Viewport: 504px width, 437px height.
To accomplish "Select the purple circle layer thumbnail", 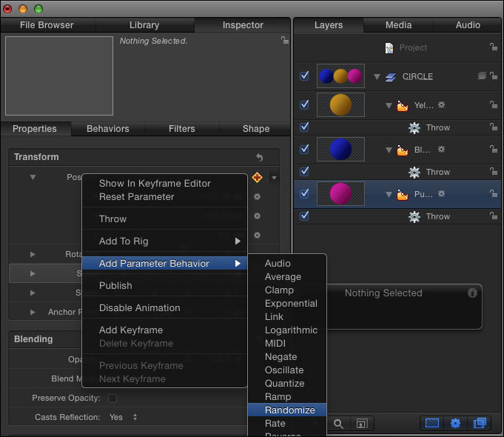I will point(340,194).
